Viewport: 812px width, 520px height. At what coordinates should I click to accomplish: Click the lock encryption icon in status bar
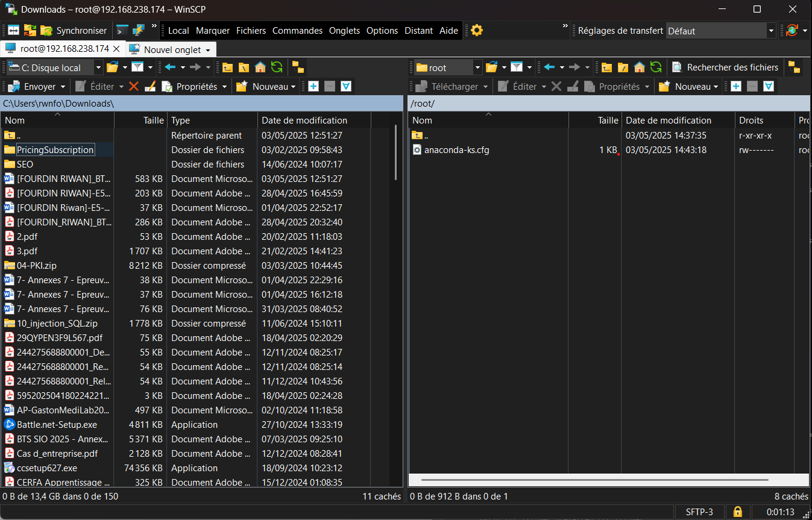pyautogui.click(x=737, y=512)
